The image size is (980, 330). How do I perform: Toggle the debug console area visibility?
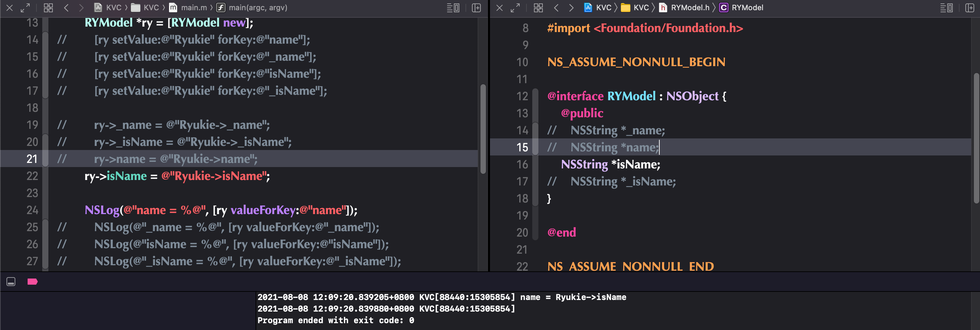(11, 282)
